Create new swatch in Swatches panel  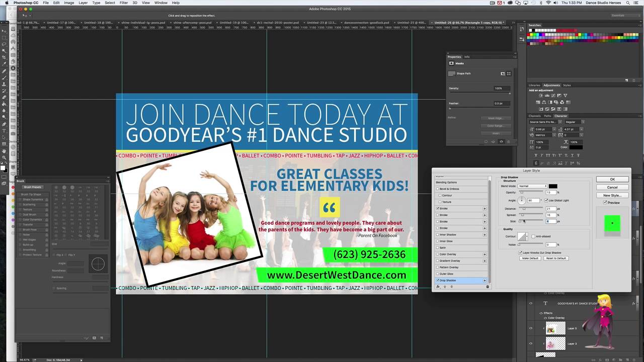[x=626, y=80]
